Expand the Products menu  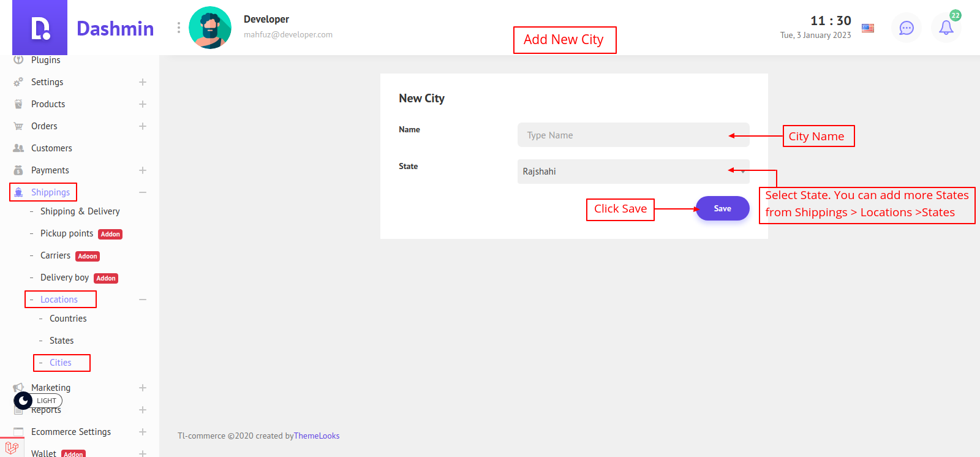[143, 104]
